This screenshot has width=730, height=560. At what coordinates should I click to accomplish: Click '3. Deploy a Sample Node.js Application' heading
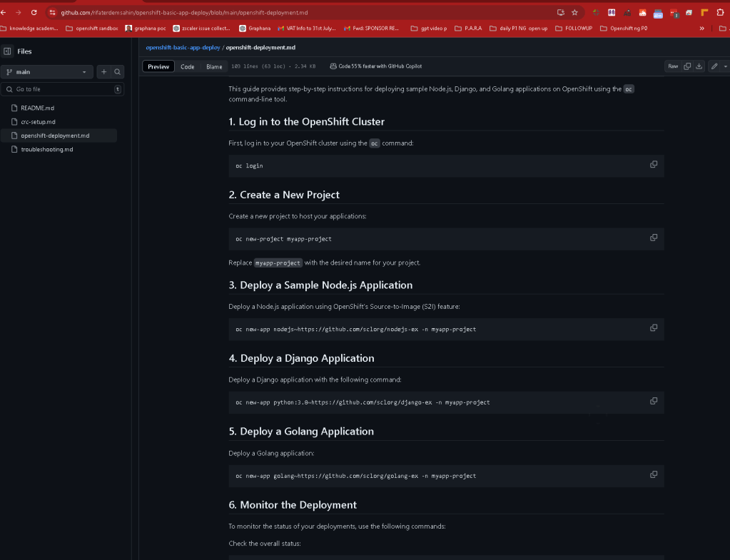pos(320,285)
